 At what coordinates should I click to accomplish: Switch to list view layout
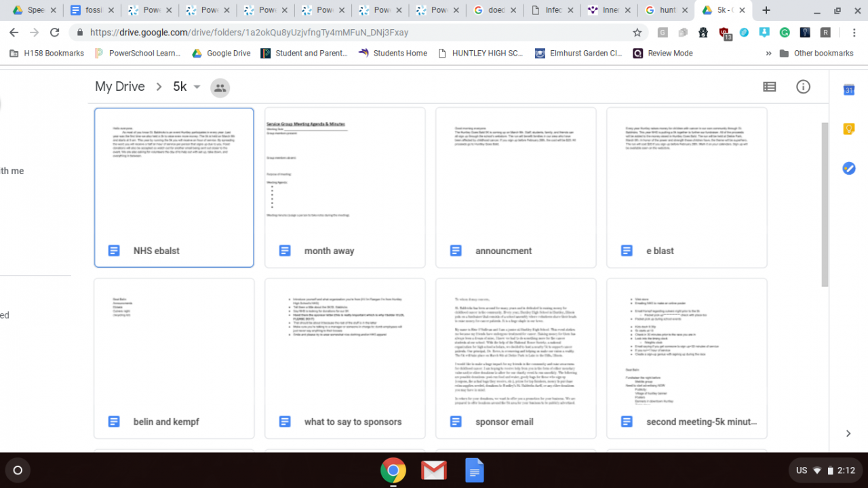tap(769, 87)
